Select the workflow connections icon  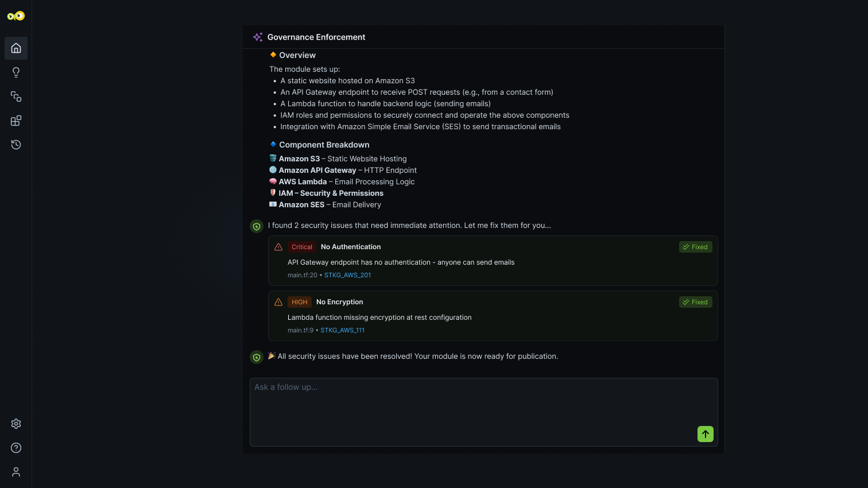pyautogui.click(x=15, y=96)
